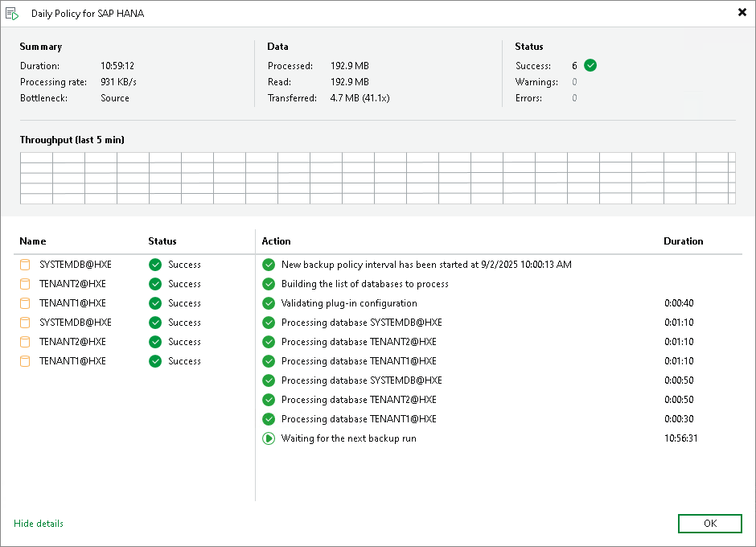Image resolution: width=756 pixels, height=547 pixels.
Task: Click the database icon of the last TENANT1@HXE row
Action: (25, 361)
